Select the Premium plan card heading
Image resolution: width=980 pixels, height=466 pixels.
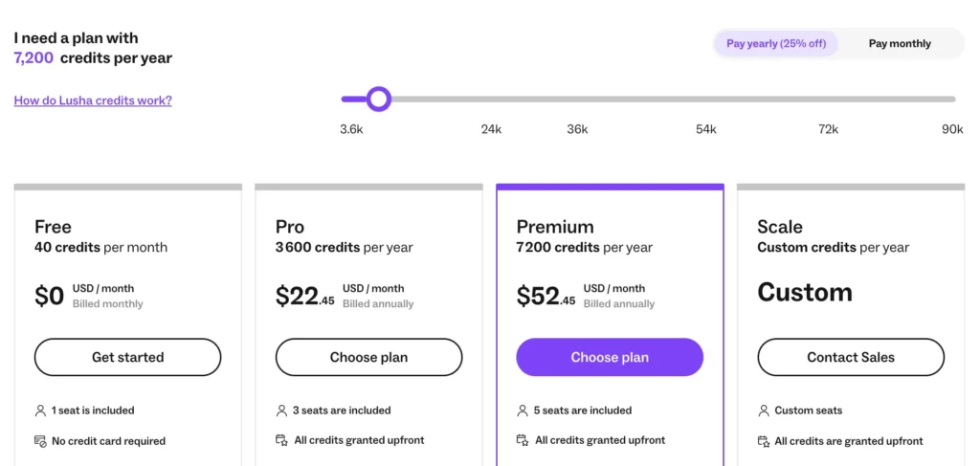[x=555, y=227]
